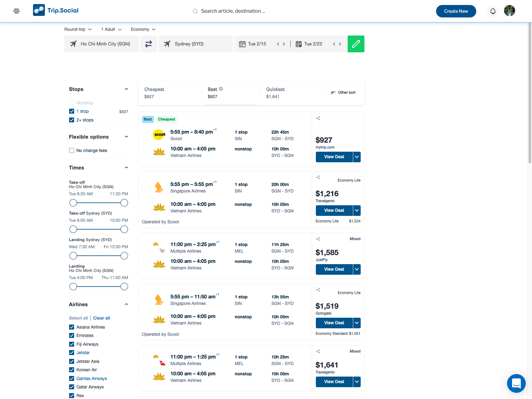Screen dimensions: 532x399
Task: Open Other sort options
Action: [x=343, y=93]
